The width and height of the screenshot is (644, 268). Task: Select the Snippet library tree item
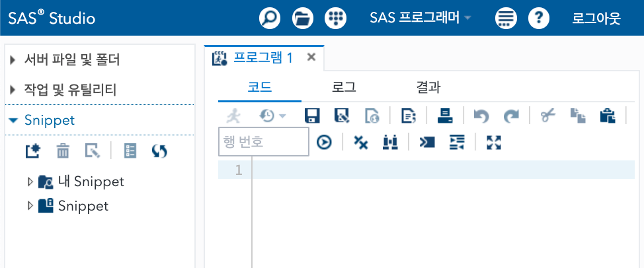coord(73,205)
